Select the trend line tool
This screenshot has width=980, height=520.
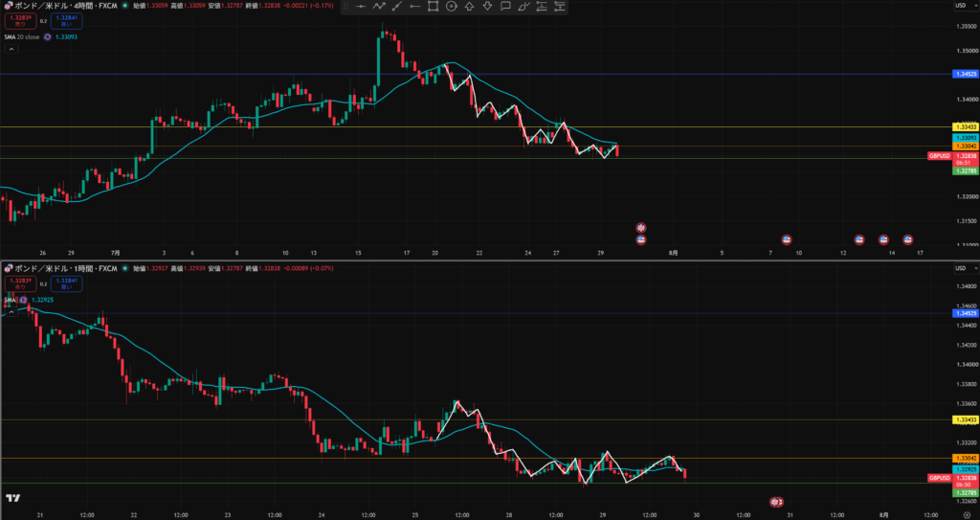coord(397,7)
